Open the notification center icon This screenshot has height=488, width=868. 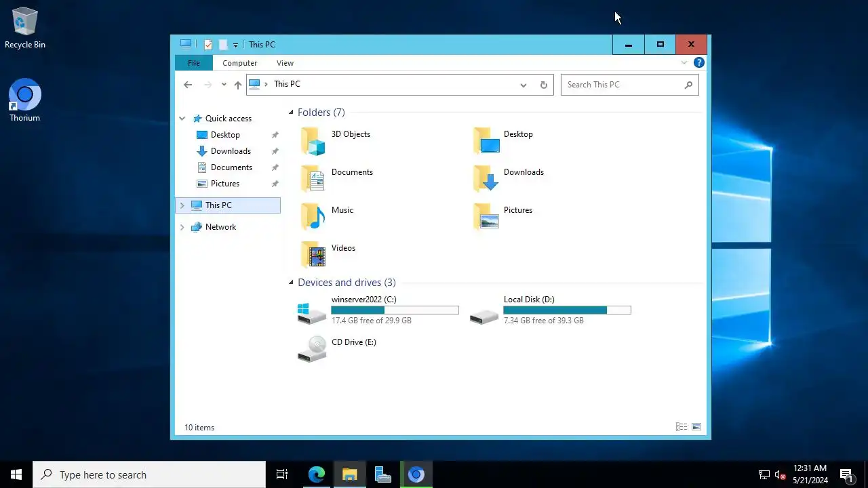846,474
